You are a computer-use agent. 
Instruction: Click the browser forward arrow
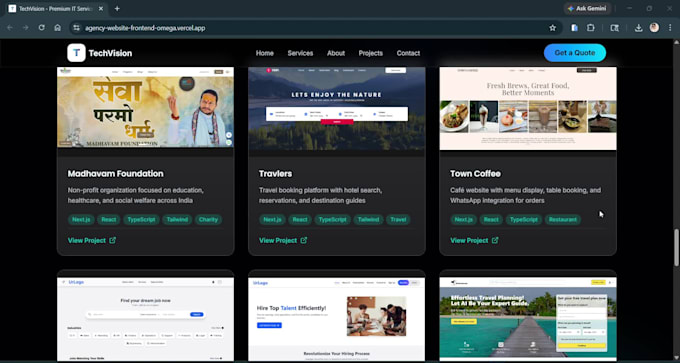click(26, 28)
